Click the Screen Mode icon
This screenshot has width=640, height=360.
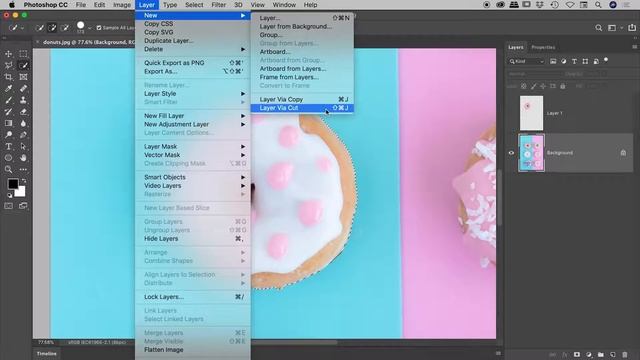coord(23,206)
